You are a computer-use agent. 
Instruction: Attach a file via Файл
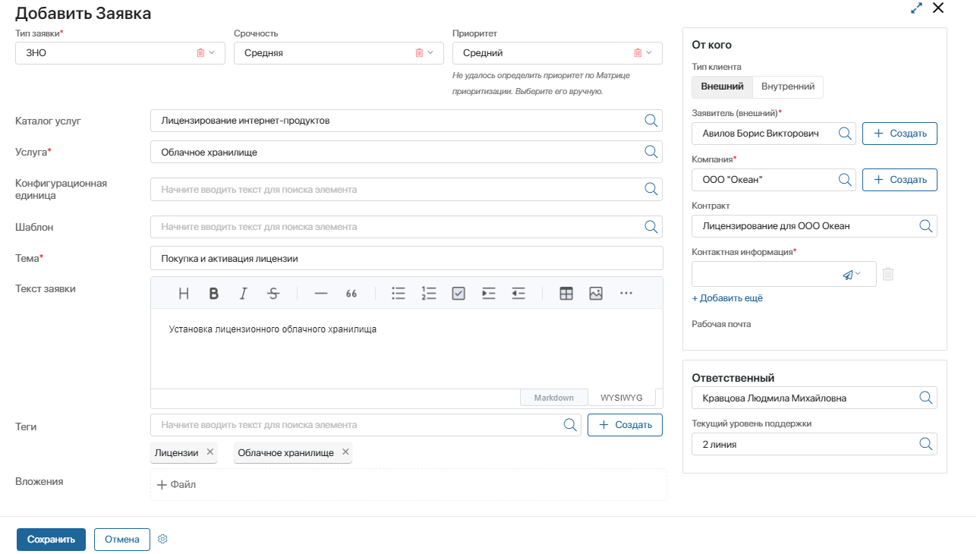[176, 484]
